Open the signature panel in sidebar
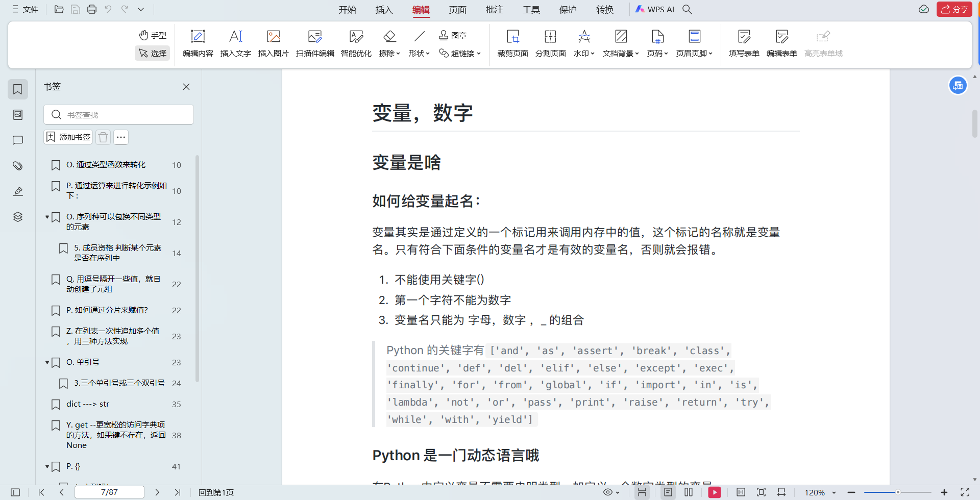The width and height of the screenshot is (980, 500). point(18,191)
